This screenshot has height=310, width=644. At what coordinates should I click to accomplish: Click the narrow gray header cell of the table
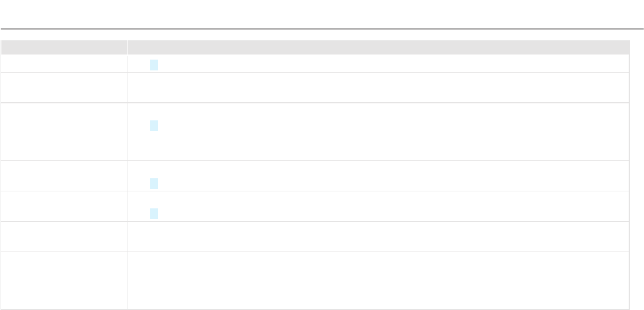(64, 48)
